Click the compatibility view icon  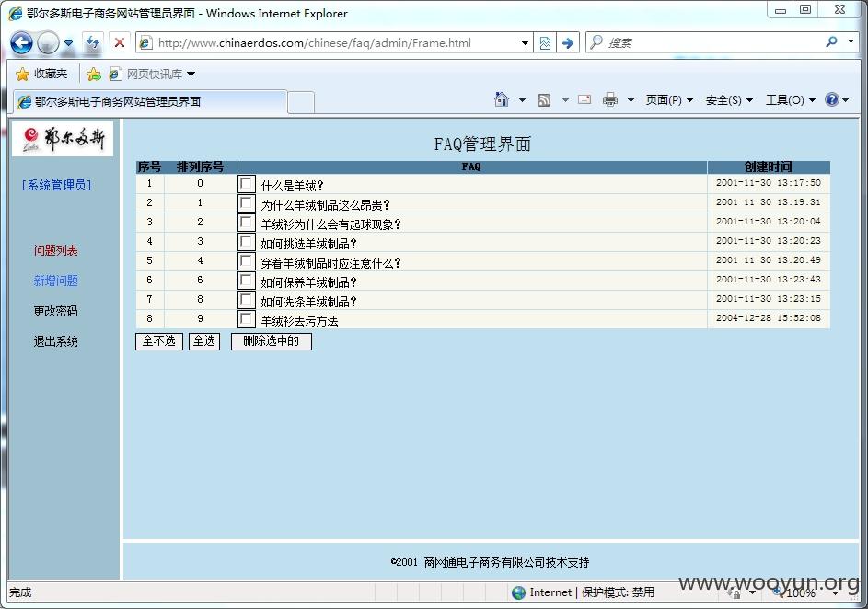(545, 42)
